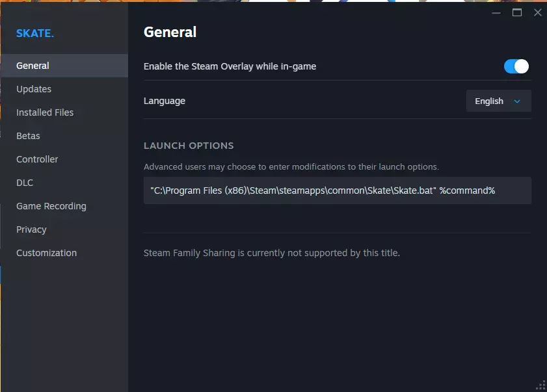
Task: Select the General settings tab
Action: (33, 66)
